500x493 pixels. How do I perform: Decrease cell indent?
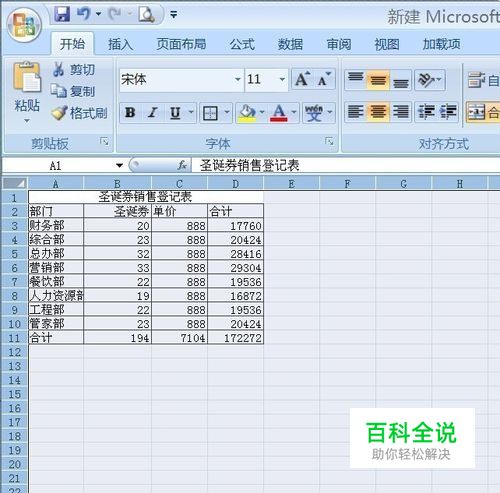(426, 112)
